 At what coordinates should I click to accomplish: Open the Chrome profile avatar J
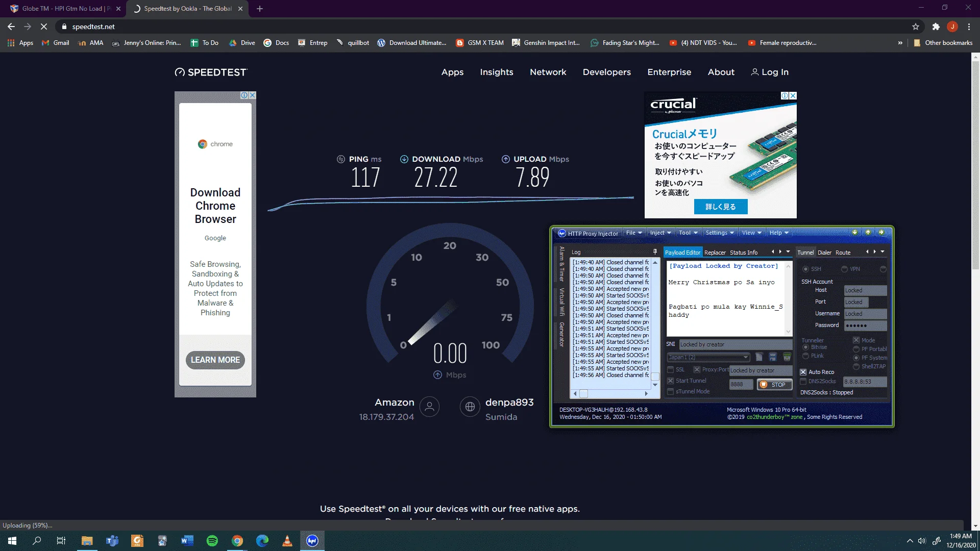coord(952,27)
